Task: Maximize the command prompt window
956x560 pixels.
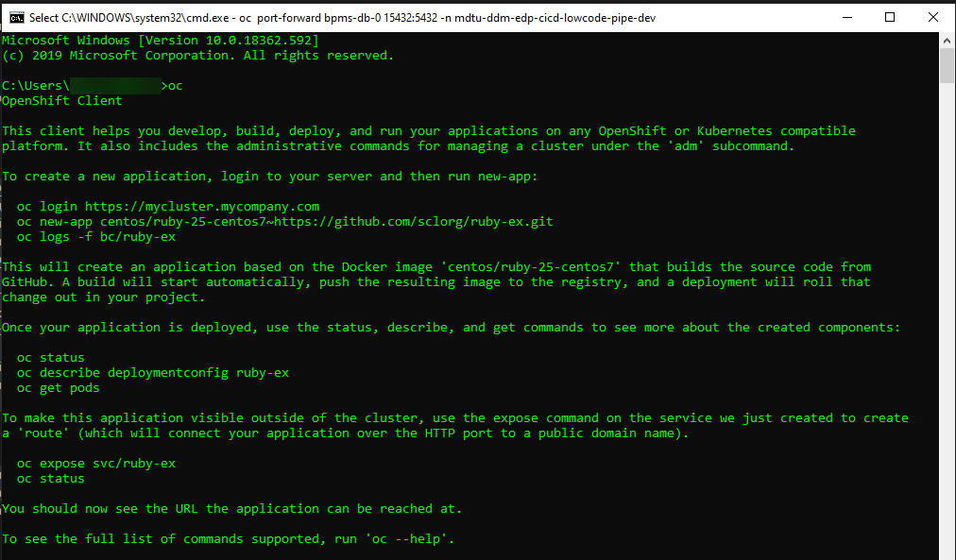Action: (x=890, y=17)
